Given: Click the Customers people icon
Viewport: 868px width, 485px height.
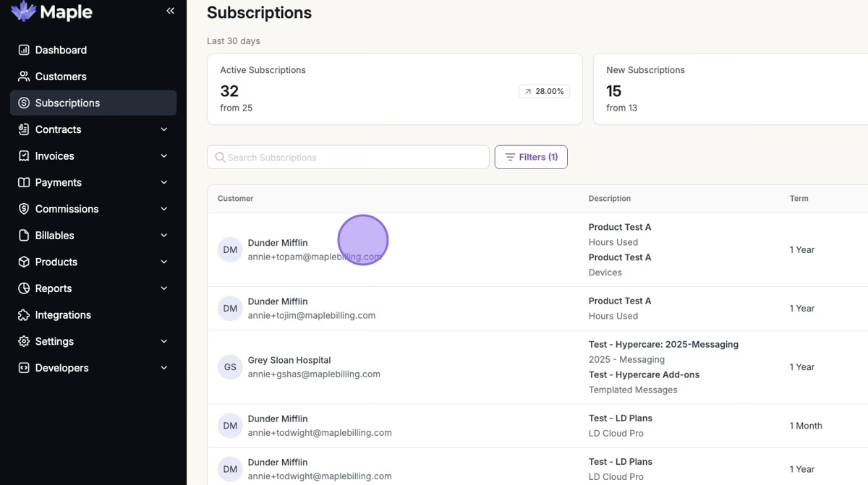Looking at the screenshot, I should click(24, 77).
